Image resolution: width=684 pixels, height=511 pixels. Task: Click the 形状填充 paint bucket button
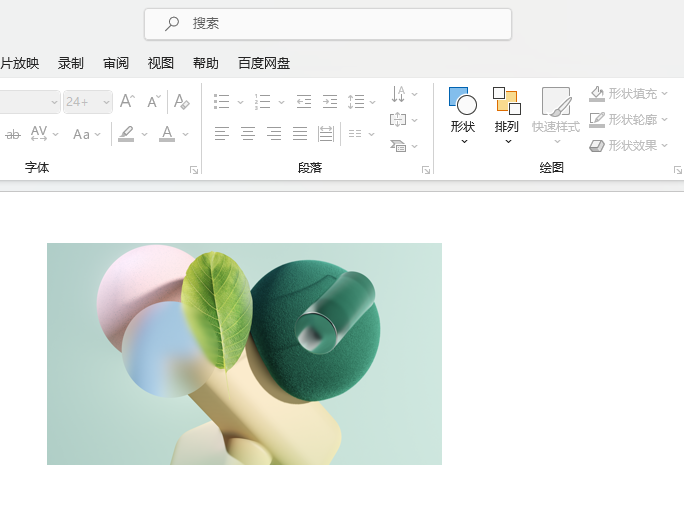coord(622,93)
